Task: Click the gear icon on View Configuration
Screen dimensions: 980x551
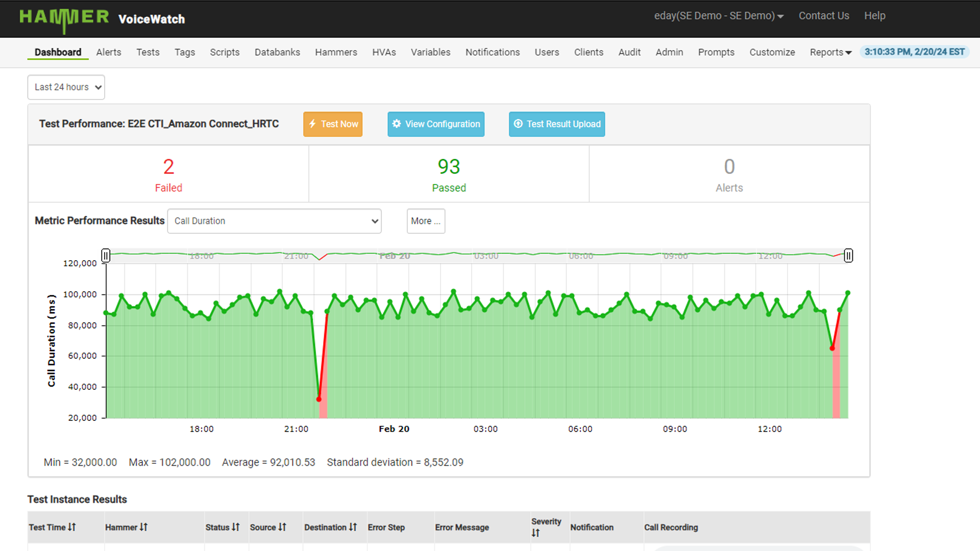Action: coord(397,124)
